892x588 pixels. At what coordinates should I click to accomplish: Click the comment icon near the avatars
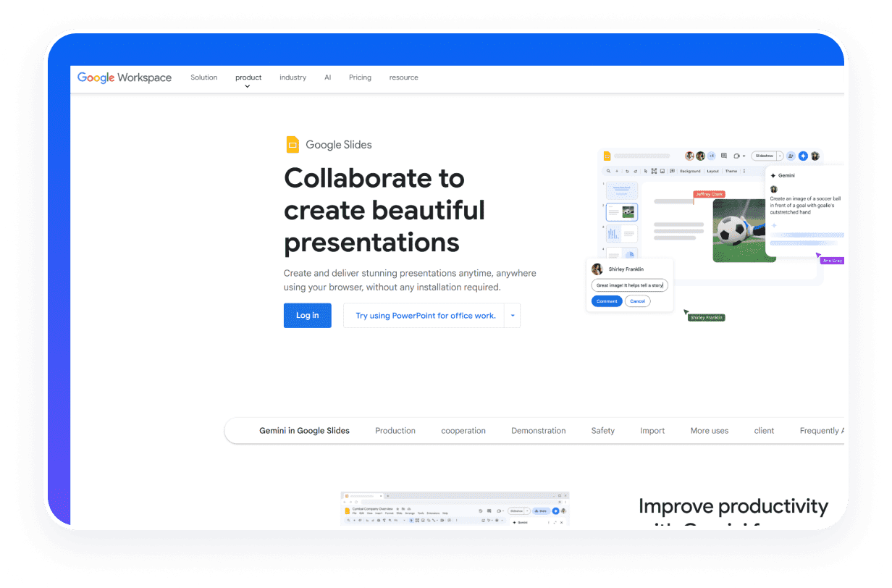(724, 156)
